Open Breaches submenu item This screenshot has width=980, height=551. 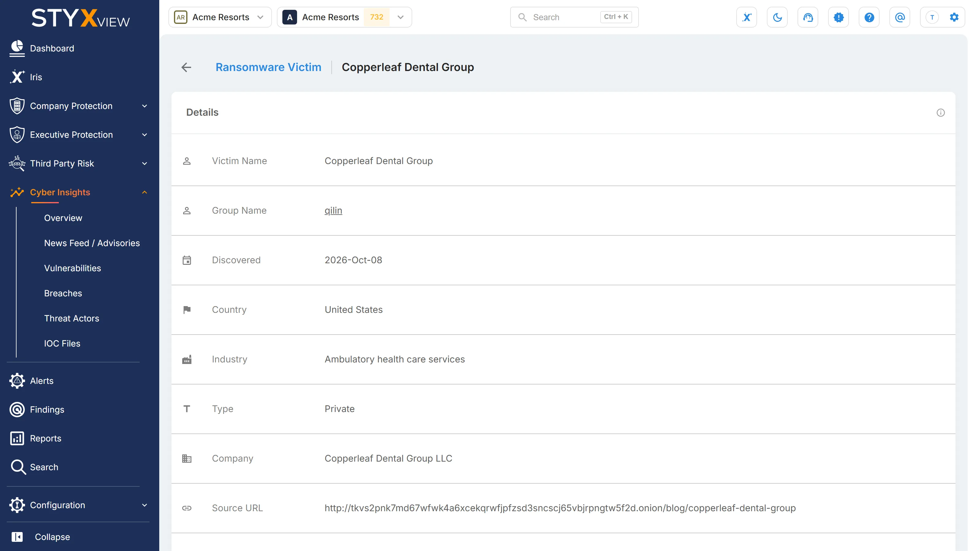(x=63, y=293)
